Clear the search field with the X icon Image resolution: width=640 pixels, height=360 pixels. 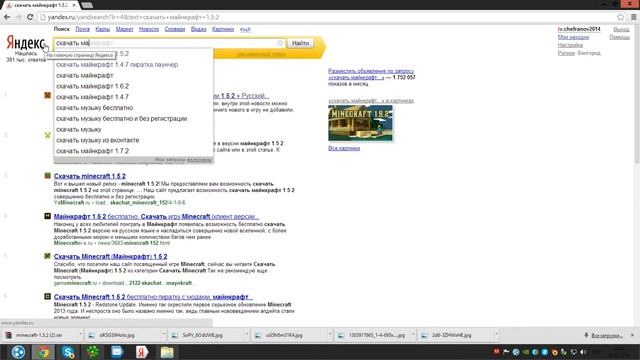(x=280, y=43)
